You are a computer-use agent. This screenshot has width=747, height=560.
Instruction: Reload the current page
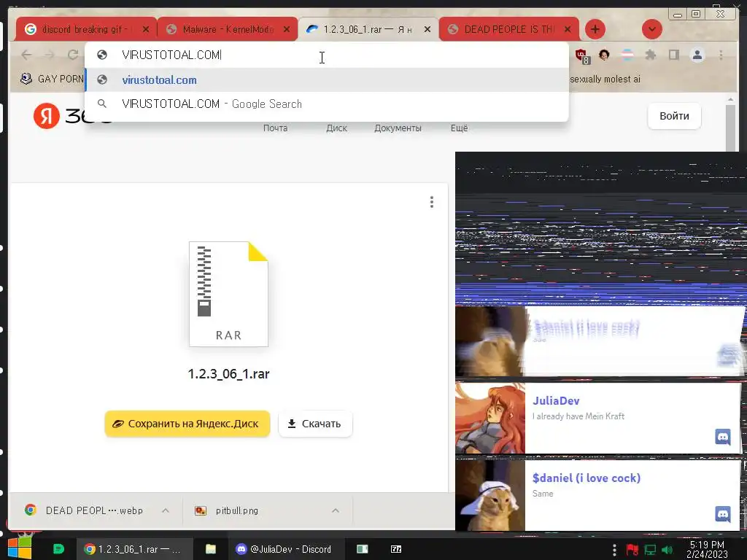tap(72, 55)
